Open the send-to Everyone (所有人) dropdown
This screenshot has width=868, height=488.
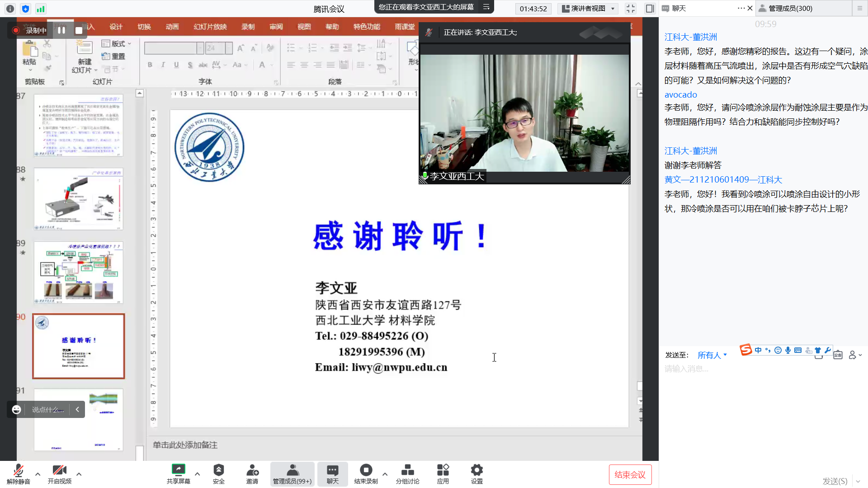click(x=712, y=355)
